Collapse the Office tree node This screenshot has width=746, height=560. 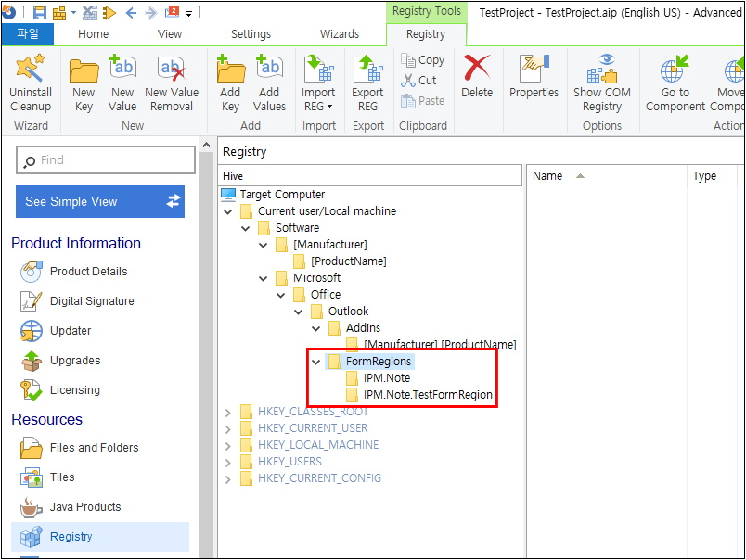point(281,295)
